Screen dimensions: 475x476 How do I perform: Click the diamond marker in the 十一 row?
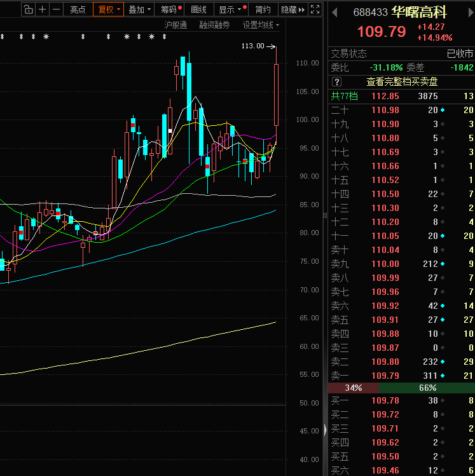click(443, 236)
